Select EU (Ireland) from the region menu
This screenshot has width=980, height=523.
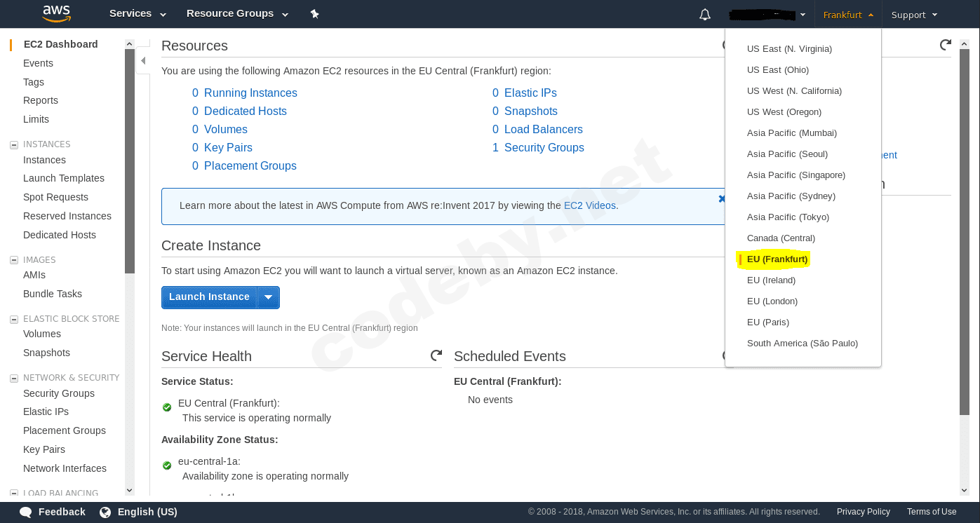pos(771,280)
